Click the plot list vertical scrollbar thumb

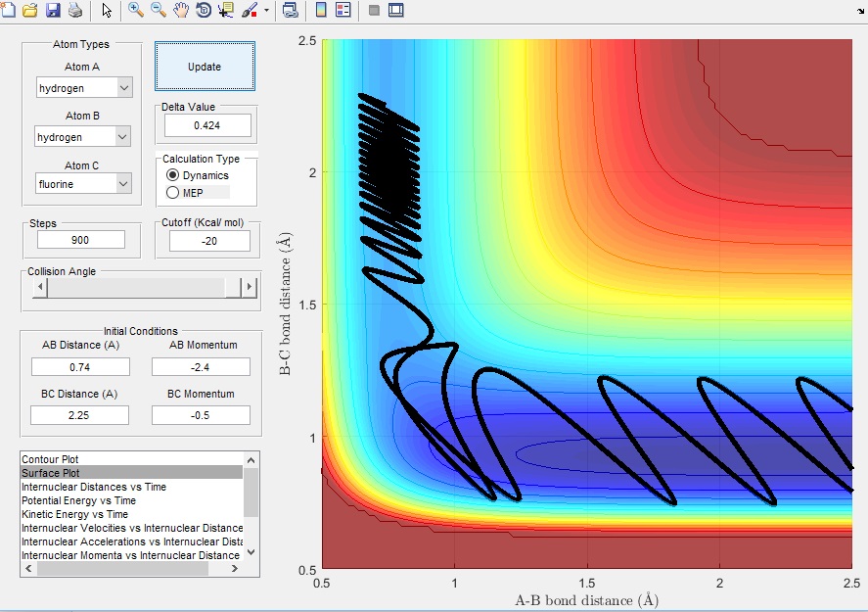[251, 492]
